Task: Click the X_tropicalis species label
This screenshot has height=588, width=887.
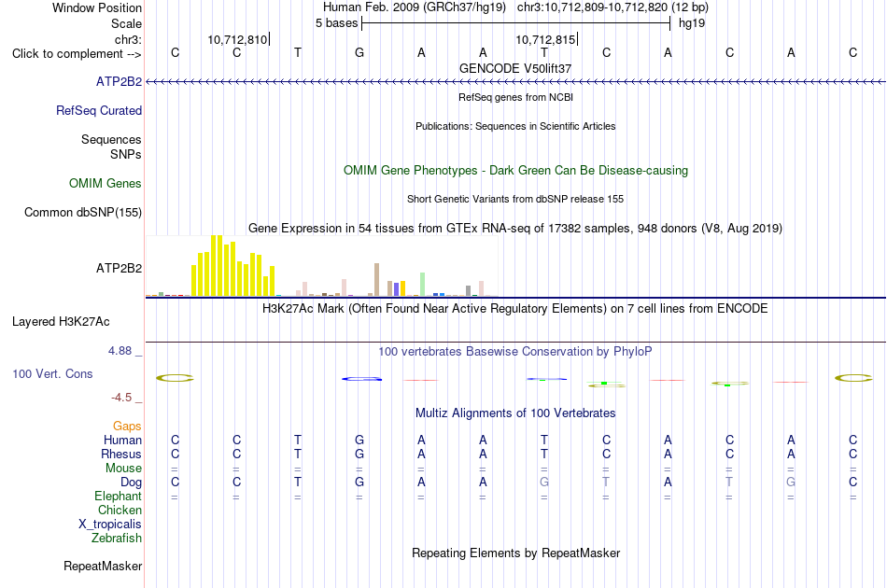Action: pos(110,525)
